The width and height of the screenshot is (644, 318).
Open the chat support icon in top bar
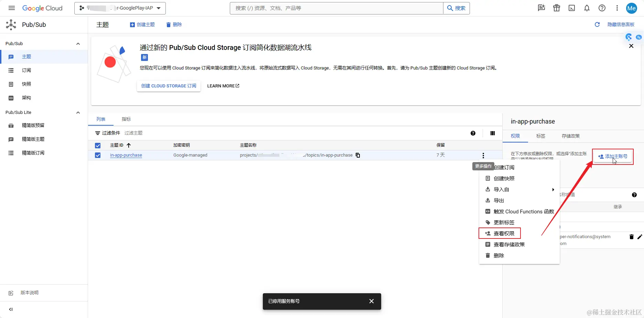coord(541,8)
